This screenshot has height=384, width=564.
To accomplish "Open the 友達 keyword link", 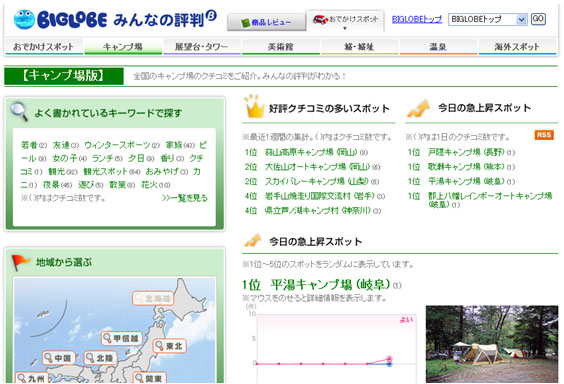I will (x=61, y=145).
